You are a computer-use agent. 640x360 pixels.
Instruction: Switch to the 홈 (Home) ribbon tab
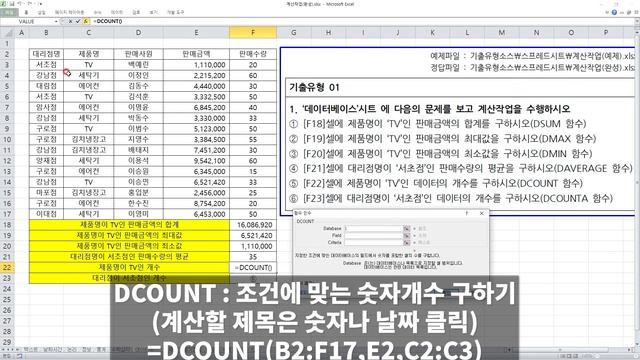(x=26, y=13)
